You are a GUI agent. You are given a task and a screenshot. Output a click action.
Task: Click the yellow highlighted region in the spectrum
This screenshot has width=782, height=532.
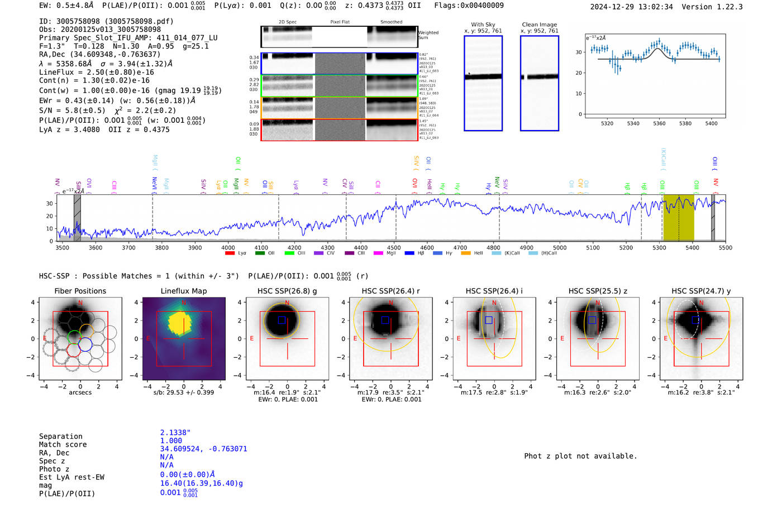point(679,218)
